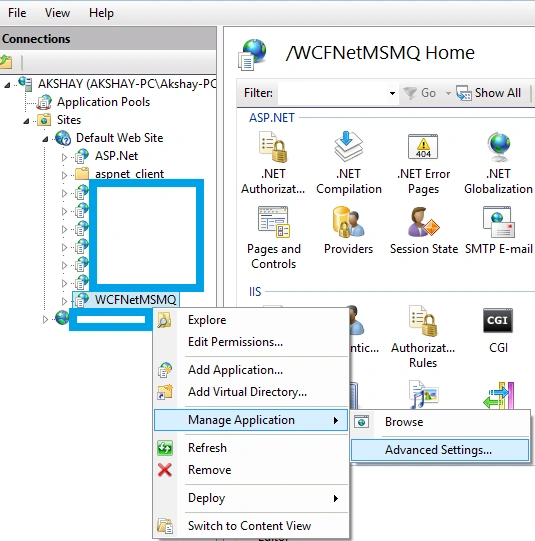
Task: Collapse the Default Web Site node
Action: pos(45,139)
